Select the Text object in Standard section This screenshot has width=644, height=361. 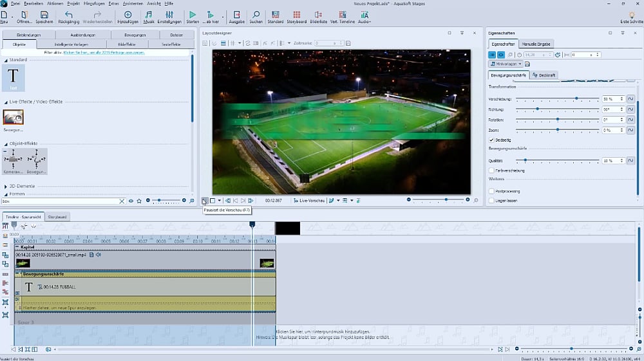[13, 77]
